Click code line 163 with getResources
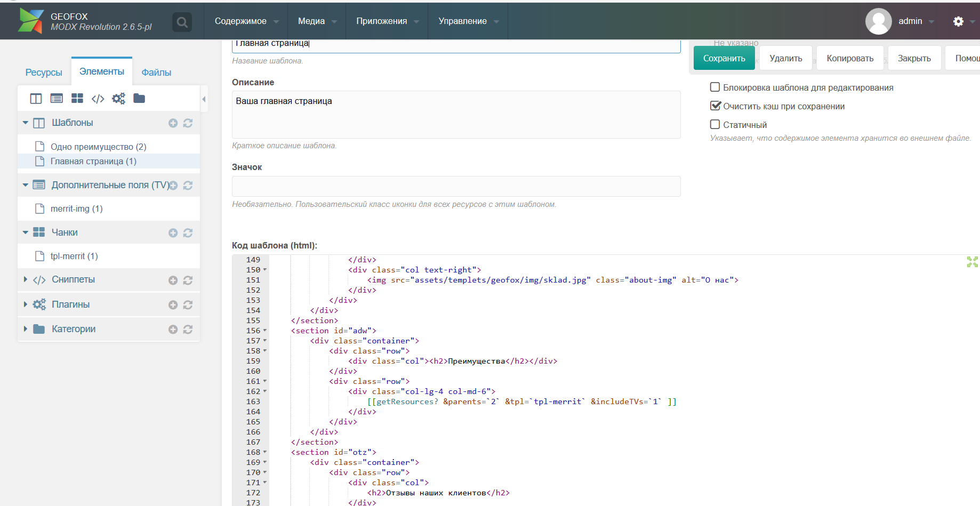Viewport: 980px width, 506px height. point(522,401)
